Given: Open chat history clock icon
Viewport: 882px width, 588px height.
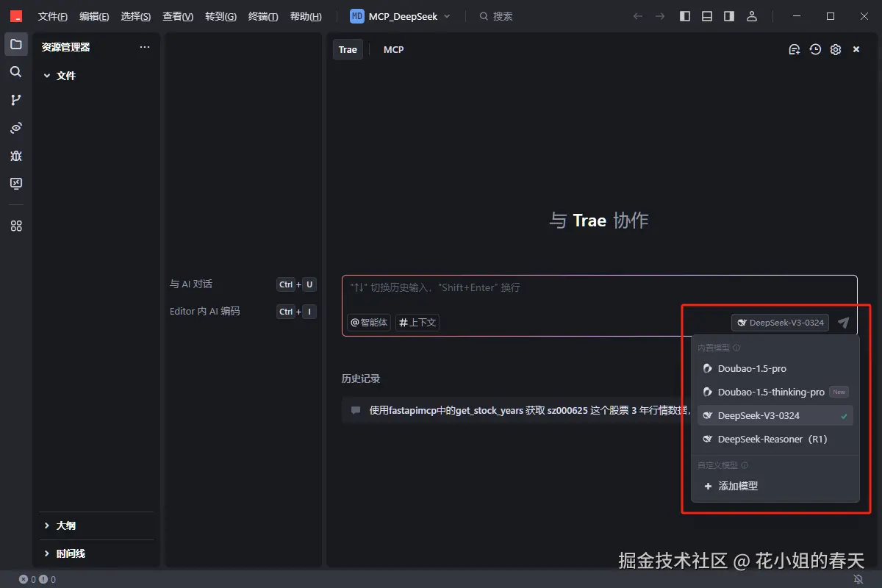Looking at the screenshot, I should coord(815,49).
